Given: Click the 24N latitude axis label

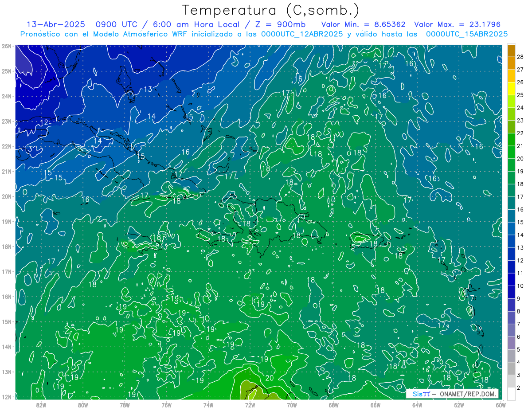Looking at the screenshot, I should click(x=6, y=96).
